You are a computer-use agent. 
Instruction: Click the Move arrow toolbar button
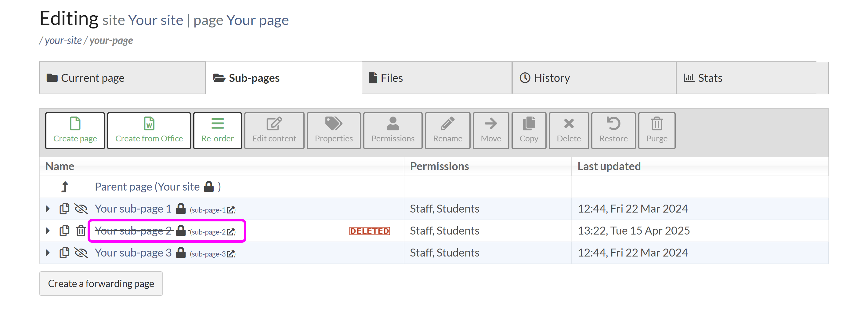490,130
